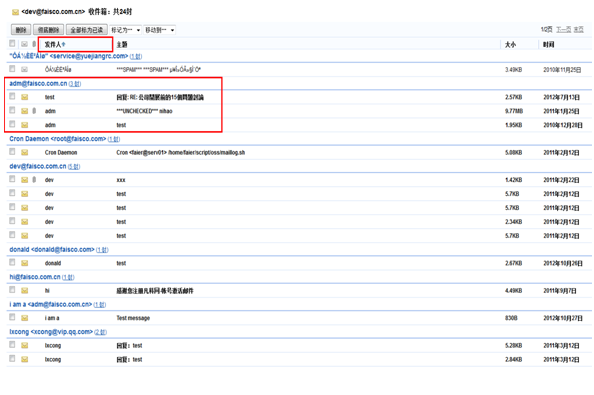Click the attachment clip icon on the adm nihao row
This screenshot has width=594, height=395.
click(34, 111)
